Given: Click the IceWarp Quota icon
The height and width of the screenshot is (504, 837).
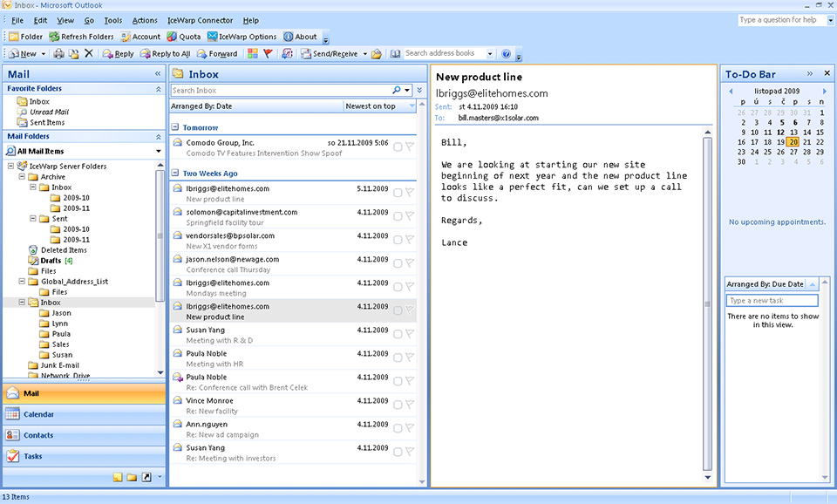Looking at the screenshot, I should click(184, 37).
